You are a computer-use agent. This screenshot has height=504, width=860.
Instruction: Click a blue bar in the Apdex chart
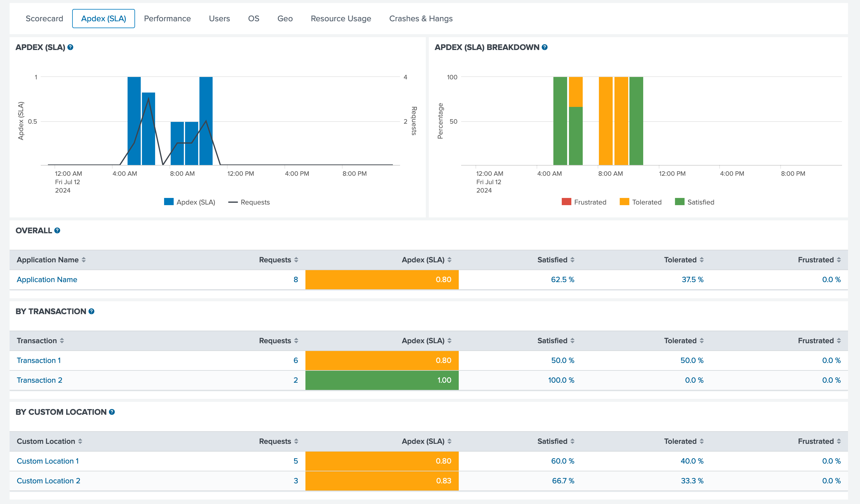coord(134,119)
